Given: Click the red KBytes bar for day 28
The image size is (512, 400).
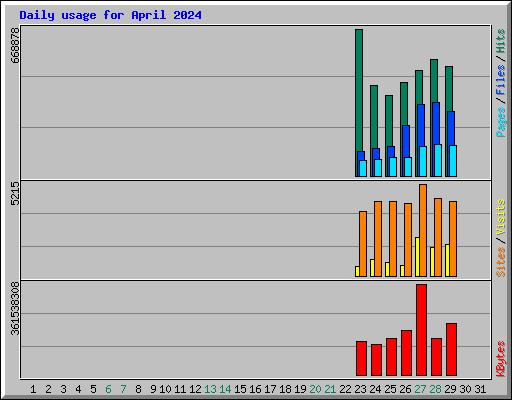Looking at the screenshot, I should [436, 357].
